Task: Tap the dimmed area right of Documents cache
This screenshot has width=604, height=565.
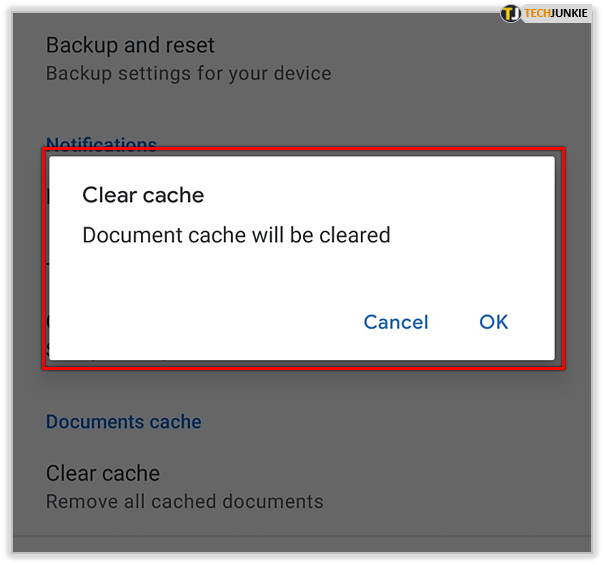Action: click(400, 422)
